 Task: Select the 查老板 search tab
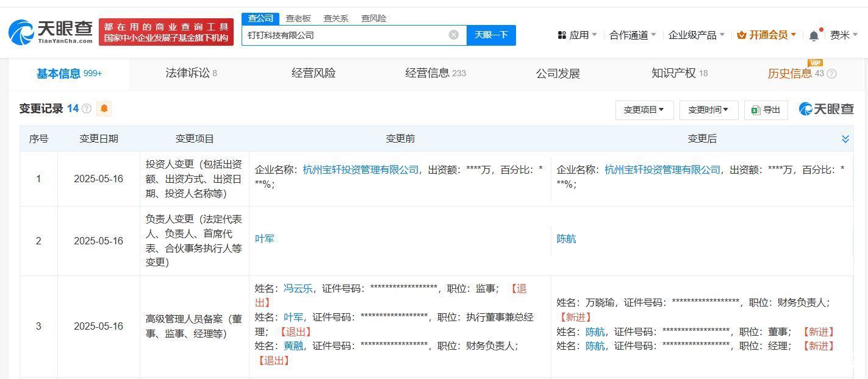point(298,18)
